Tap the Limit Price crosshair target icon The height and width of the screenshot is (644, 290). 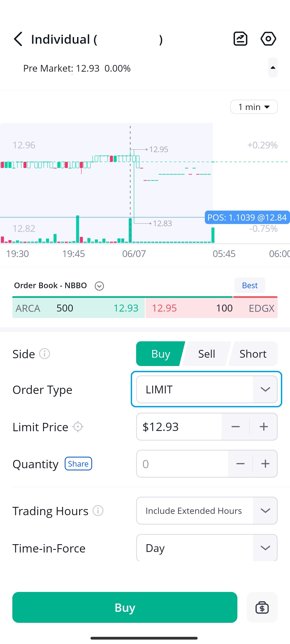point(78,427)
